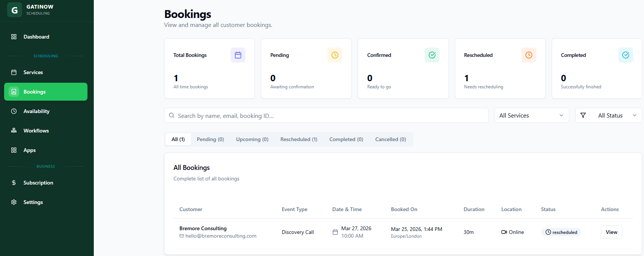This screenshot has width=644, height=256.
Task: Click the Date & Time column header
Action: (347, 209)
